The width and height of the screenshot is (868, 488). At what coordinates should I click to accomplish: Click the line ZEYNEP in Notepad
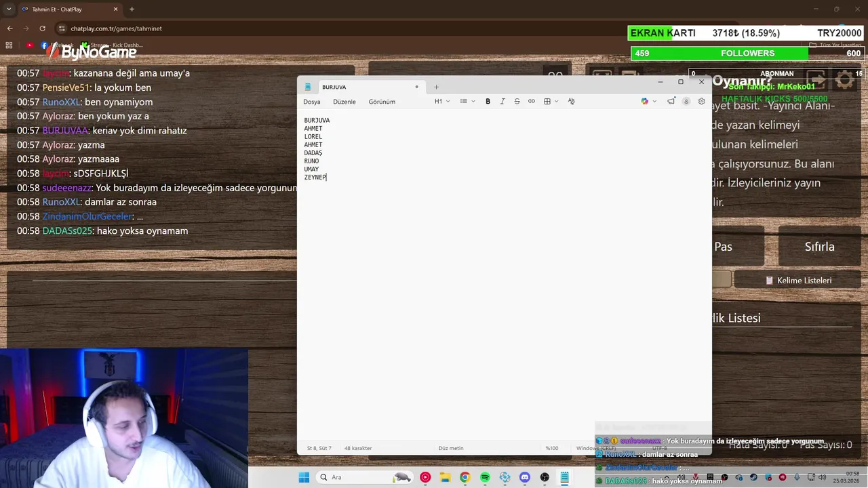pos(315,178)
